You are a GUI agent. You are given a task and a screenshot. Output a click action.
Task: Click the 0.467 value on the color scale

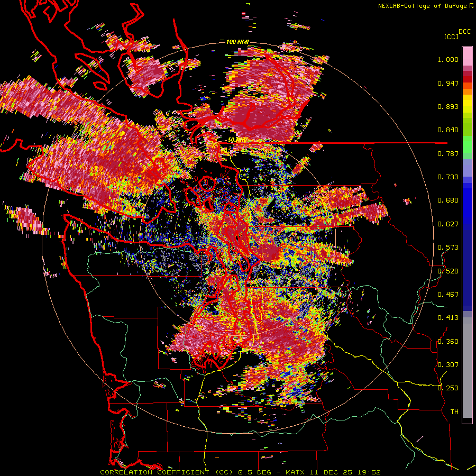click(448, 295)
